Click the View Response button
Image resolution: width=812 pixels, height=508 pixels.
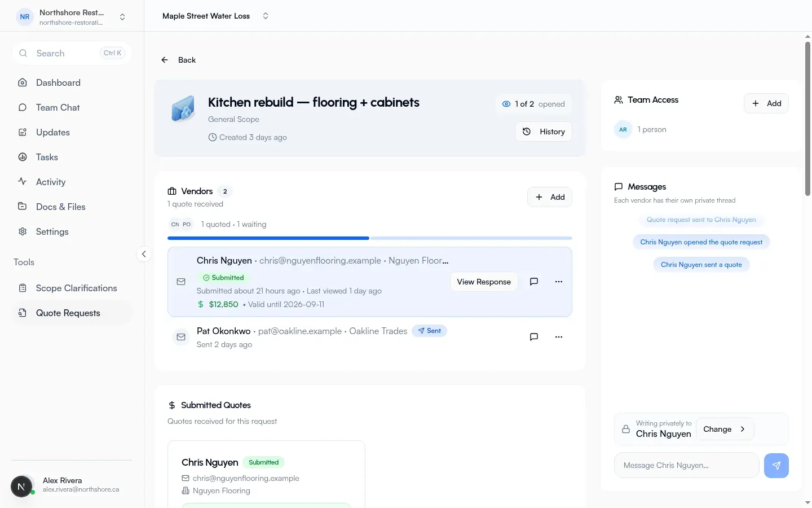pos(484,282)
